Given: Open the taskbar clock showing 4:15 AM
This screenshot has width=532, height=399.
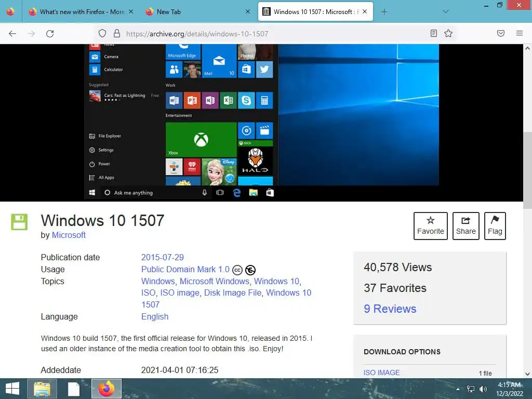Looking at the screenshot, I should coord(509,389).
